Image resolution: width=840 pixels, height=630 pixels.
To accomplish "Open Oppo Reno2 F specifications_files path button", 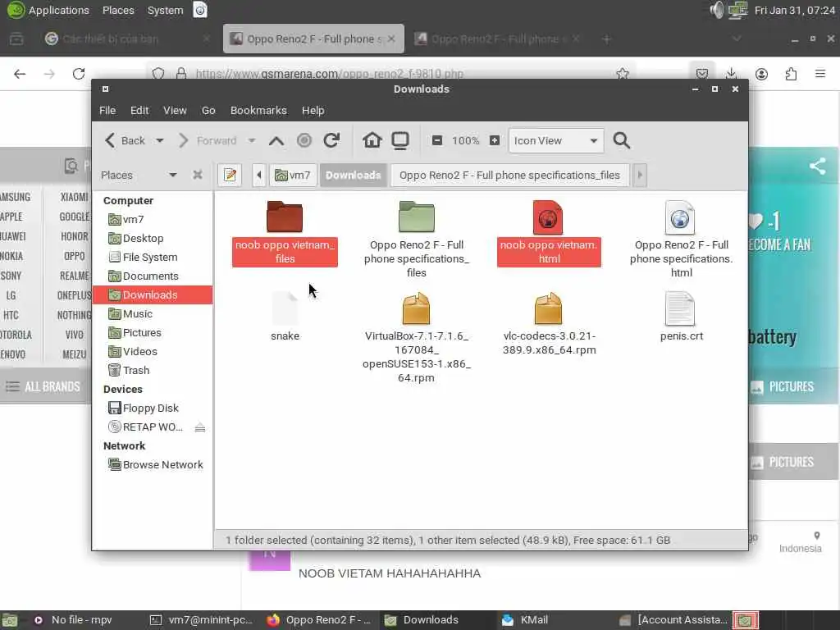I will coord(509,176).
